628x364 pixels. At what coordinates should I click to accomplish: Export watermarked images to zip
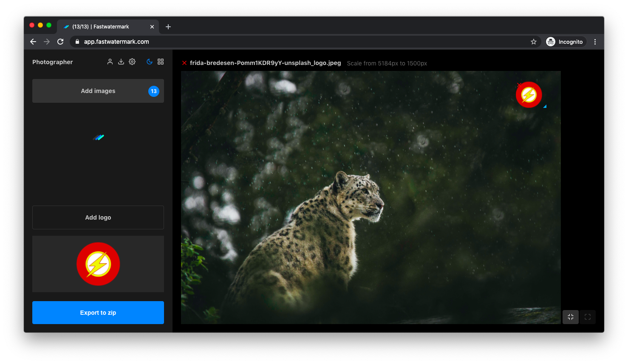pos(98,313)
